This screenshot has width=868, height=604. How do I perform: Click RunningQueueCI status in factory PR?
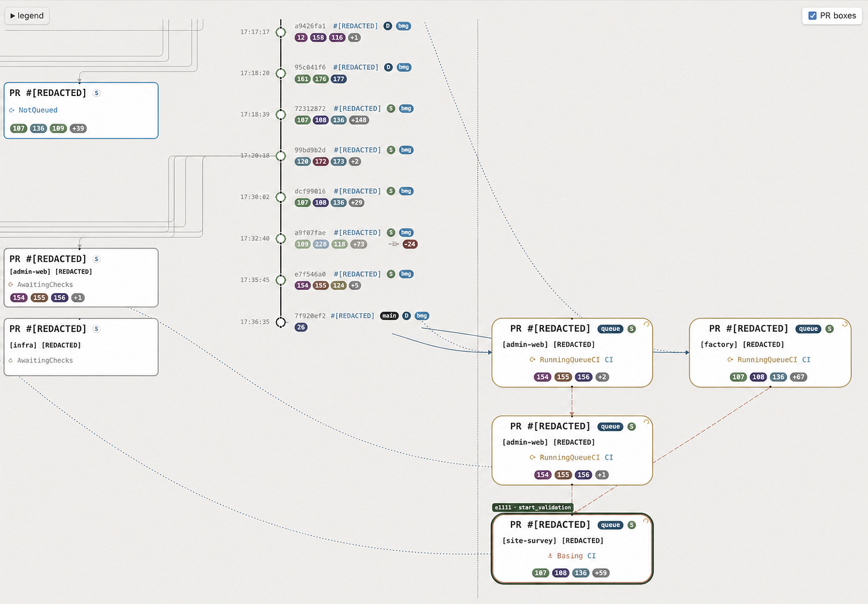(767, 360)
